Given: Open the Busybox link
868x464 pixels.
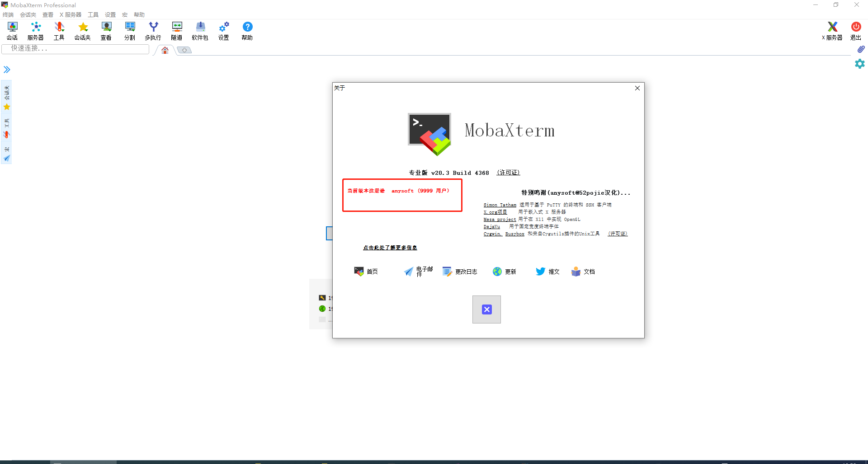Looking at the screenshot, I should [515, 234].
